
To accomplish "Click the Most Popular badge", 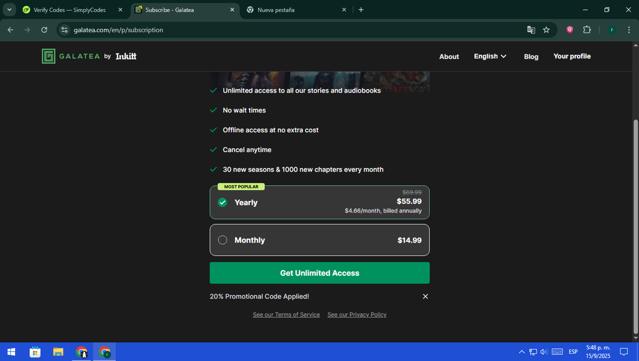I will [241, 187].
